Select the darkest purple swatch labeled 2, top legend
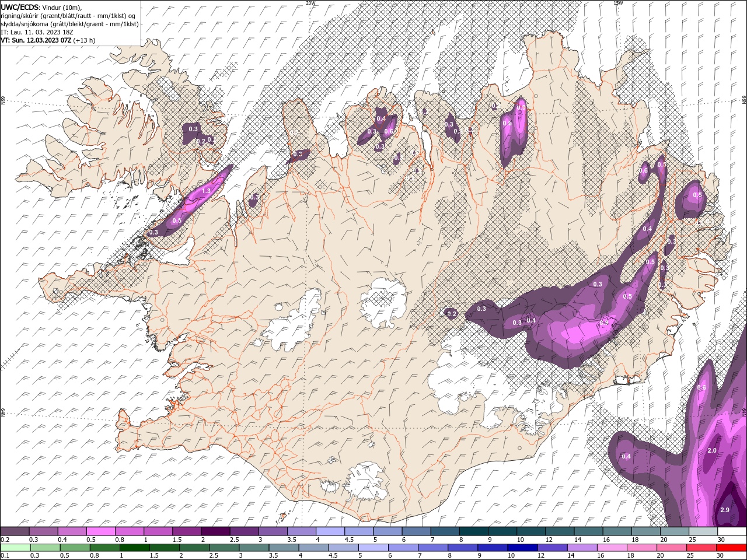 pos(215,531)
